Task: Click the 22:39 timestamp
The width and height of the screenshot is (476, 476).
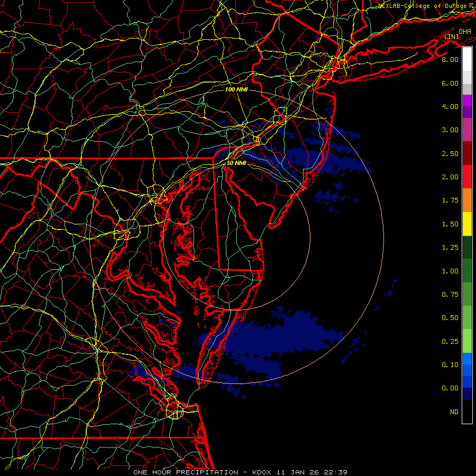Action: 335,472
